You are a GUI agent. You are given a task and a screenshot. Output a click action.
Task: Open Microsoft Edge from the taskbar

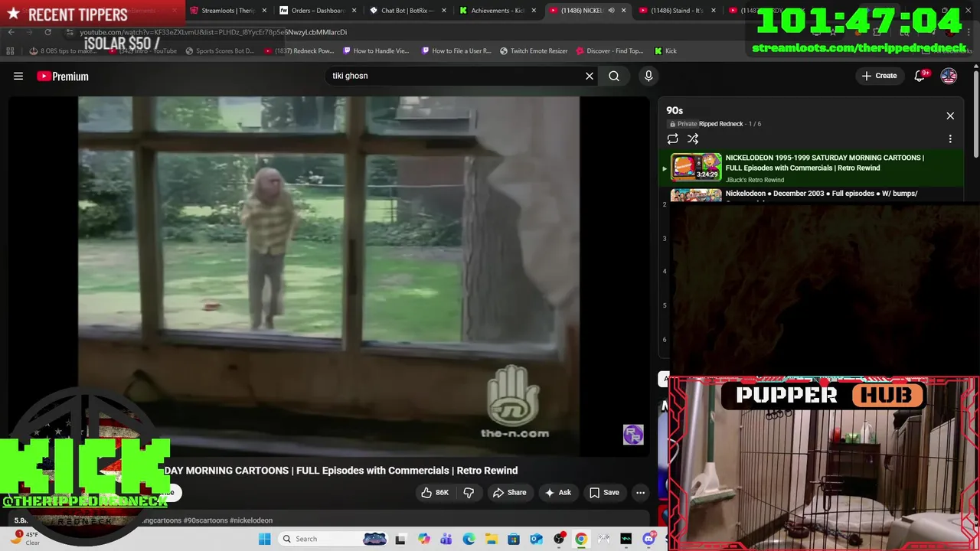pos(469,539)
